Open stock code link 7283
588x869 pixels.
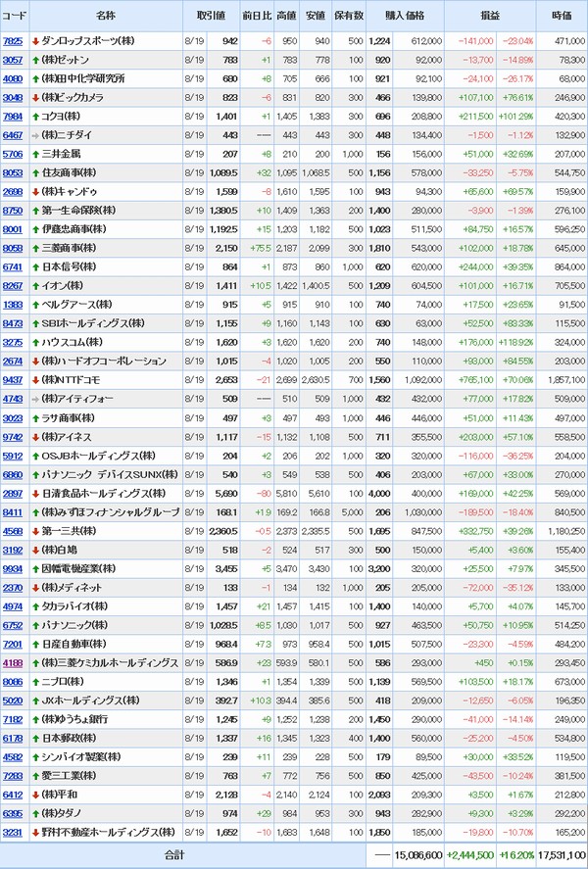[13, 777]
